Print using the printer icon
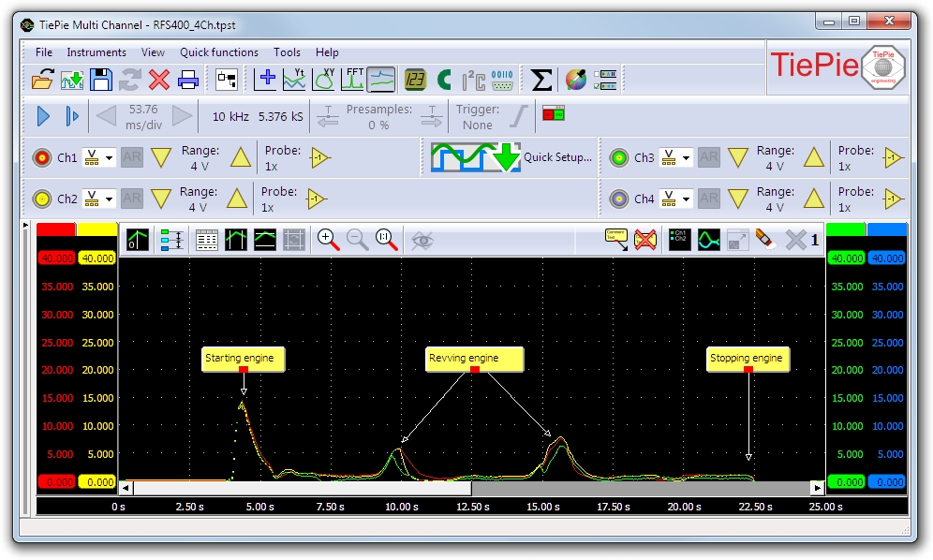Viewport: 933px width, 560px height. coord(188,80)
